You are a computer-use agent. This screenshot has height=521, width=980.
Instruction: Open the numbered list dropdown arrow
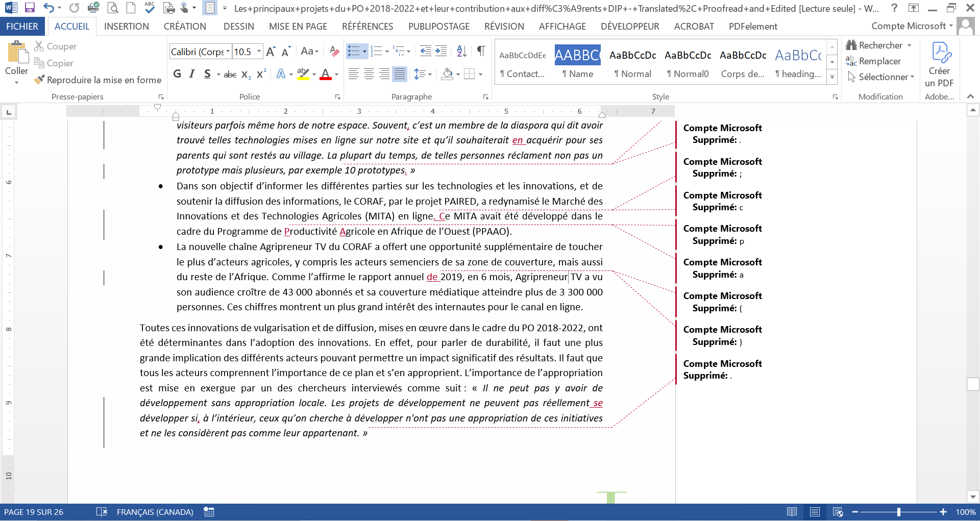tap(387, 52)
